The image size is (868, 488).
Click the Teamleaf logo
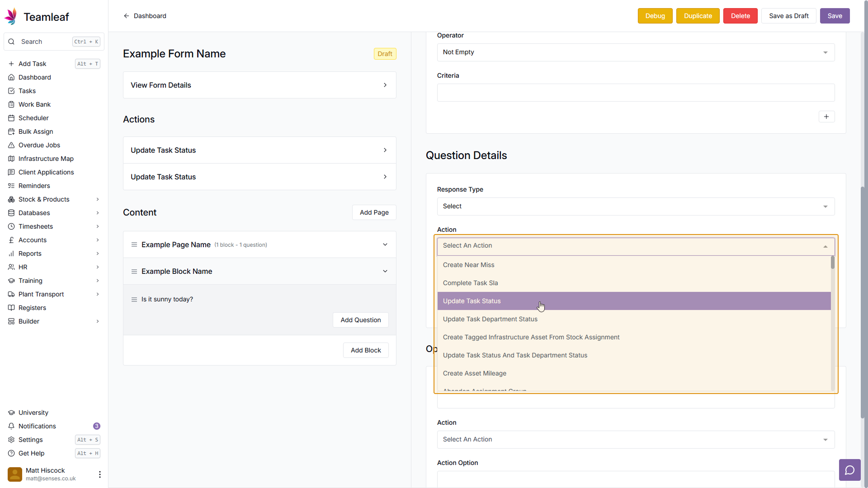click(x=36, y=17)
